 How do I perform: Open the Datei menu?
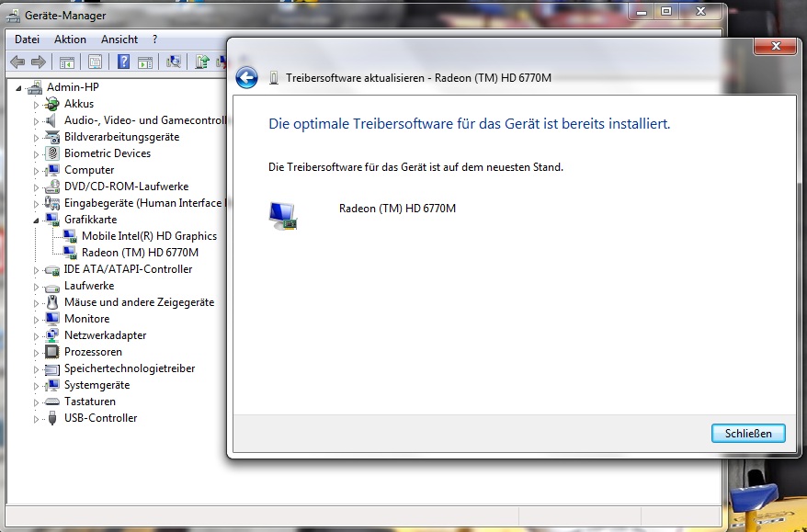coord(27,40)
